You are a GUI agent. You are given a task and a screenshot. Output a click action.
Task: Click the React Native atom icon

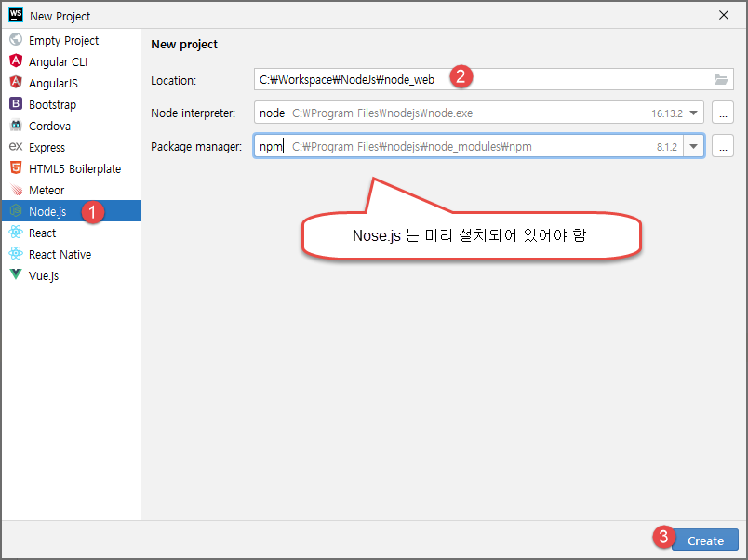(16, 254)
